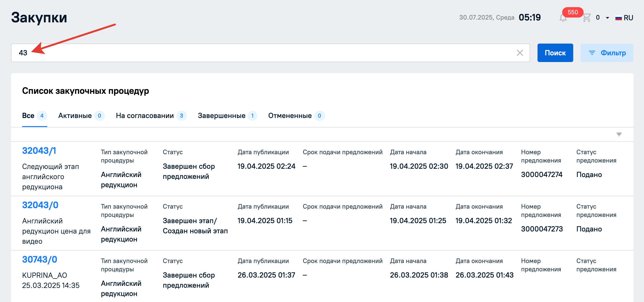Viewport: 644px width, 302px height.
Task: Open the Фильтр filter panel
Action: click(x=607, y=53)
